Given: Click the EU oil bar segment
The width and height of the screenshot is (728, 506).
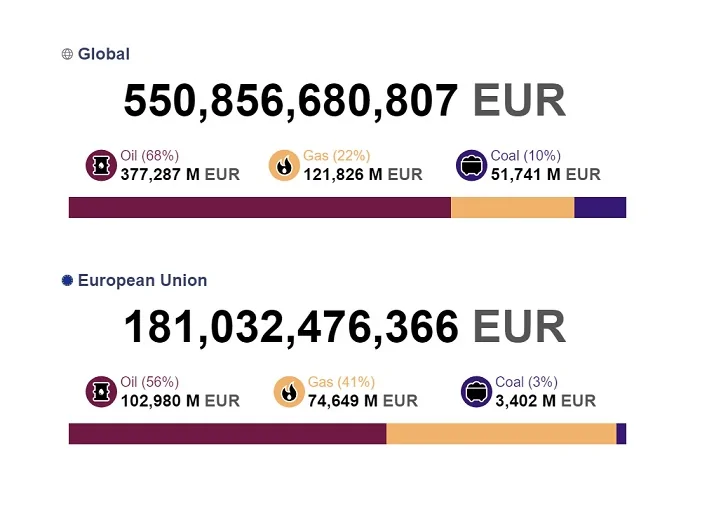Looking at the screenshot, I should tap(227, 433).
